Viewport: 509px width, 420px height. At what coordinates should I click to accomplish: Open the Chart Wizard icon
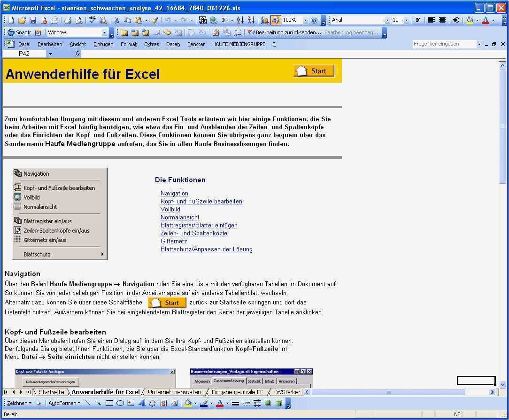265,20
